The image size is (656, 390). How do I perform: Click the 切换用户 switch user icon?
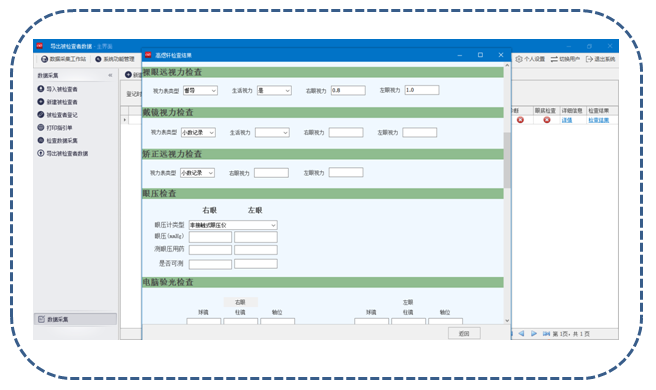tap(554, 59)
